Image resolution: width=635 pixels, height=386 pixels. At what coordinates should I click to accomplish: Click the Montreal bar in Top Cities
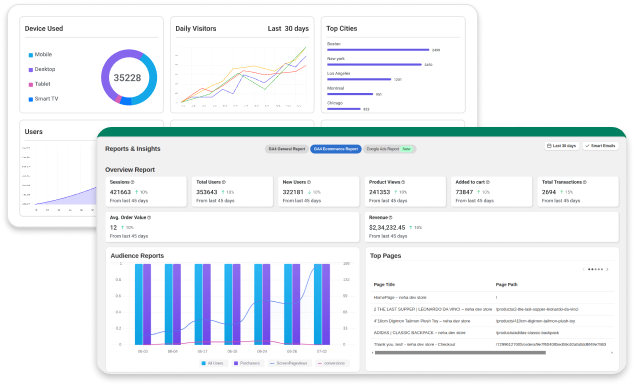coord(350,94)
